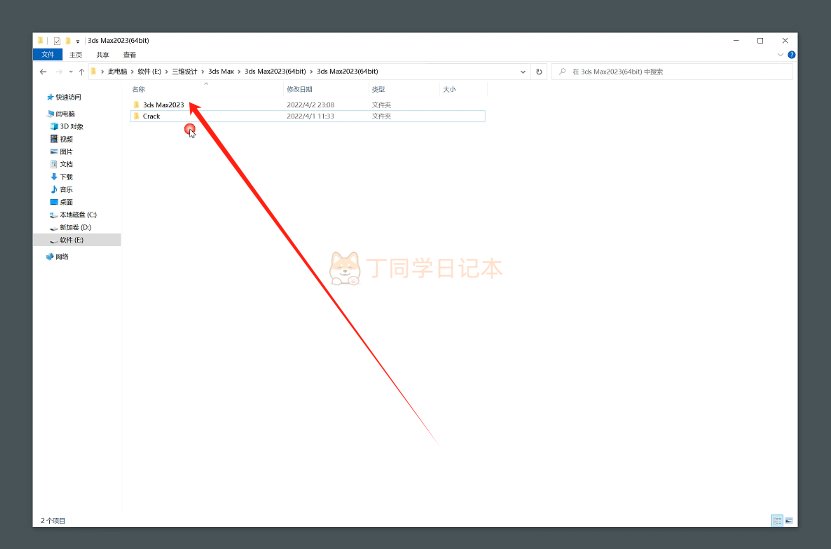Open the recent locations dropdown arrow
Image resolution: width=831 pixels, height=549 pixels.
click(70, 72)
